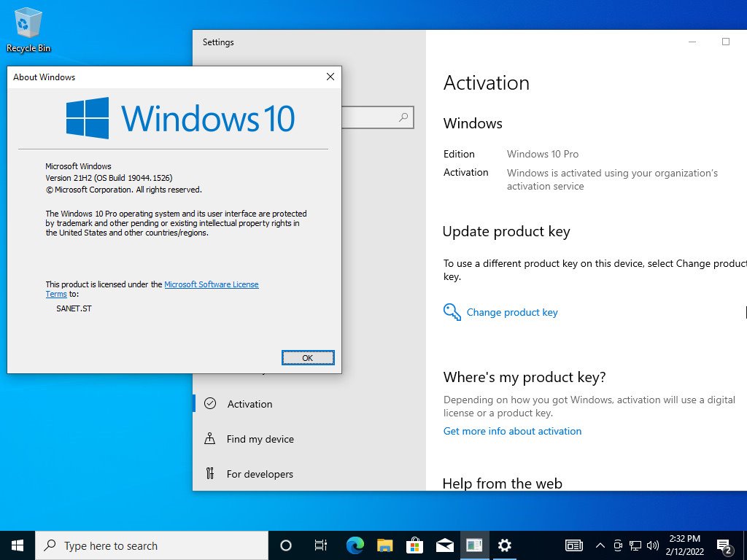The width and height of the screenshot is (747, 560).
Task: Click the For developers tools icon
Action: (x=209, y=473)
